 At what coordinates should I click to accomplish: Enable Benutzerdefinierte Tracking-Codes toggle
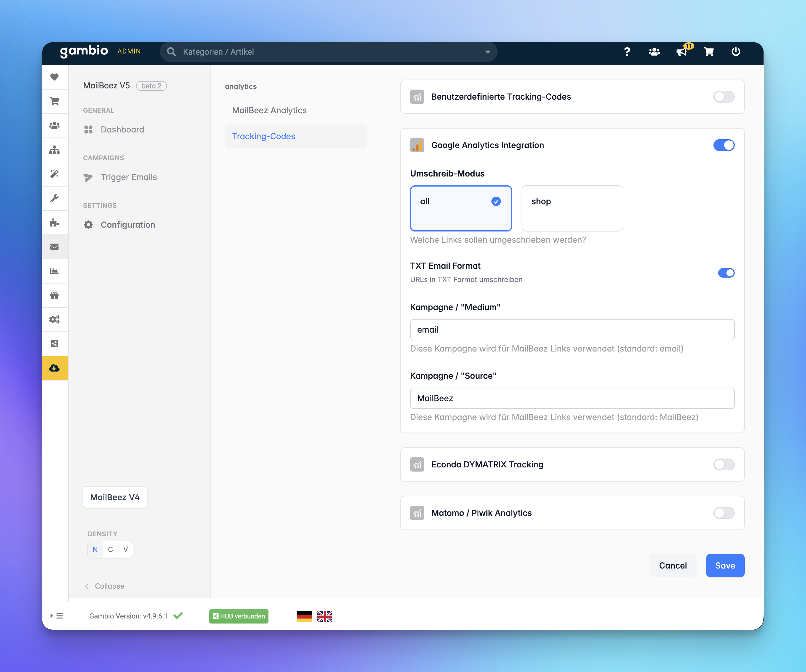(x=724, y=97)
